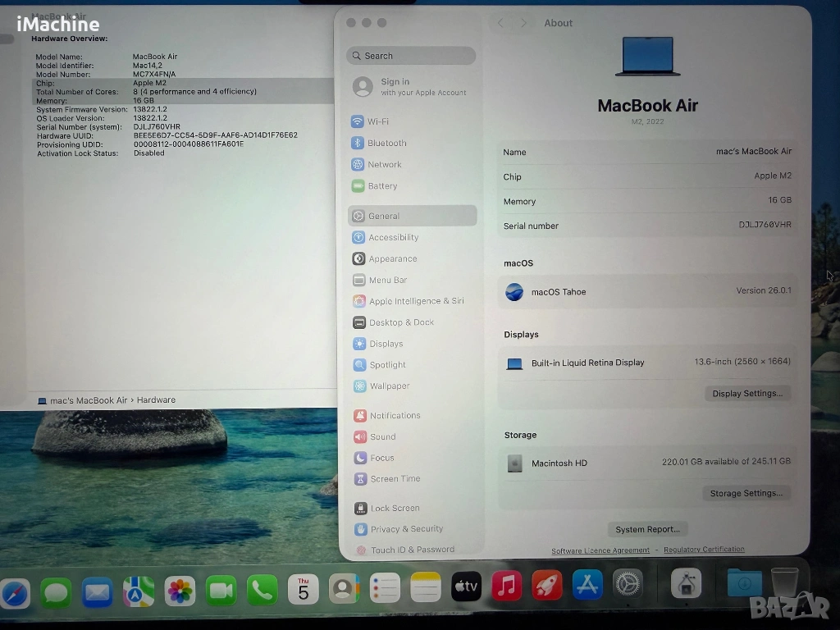The height and width of the screenshot is (630, 840).
Task: Launch Apple TV from the Dock
Action: point(466,586)
